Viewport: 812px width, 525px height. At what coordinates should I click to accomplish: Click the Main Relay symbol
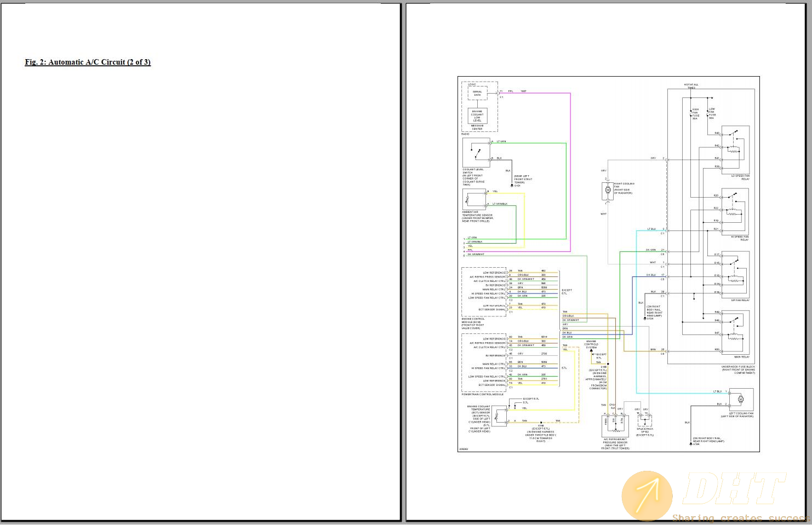click(x=735, y=333)
